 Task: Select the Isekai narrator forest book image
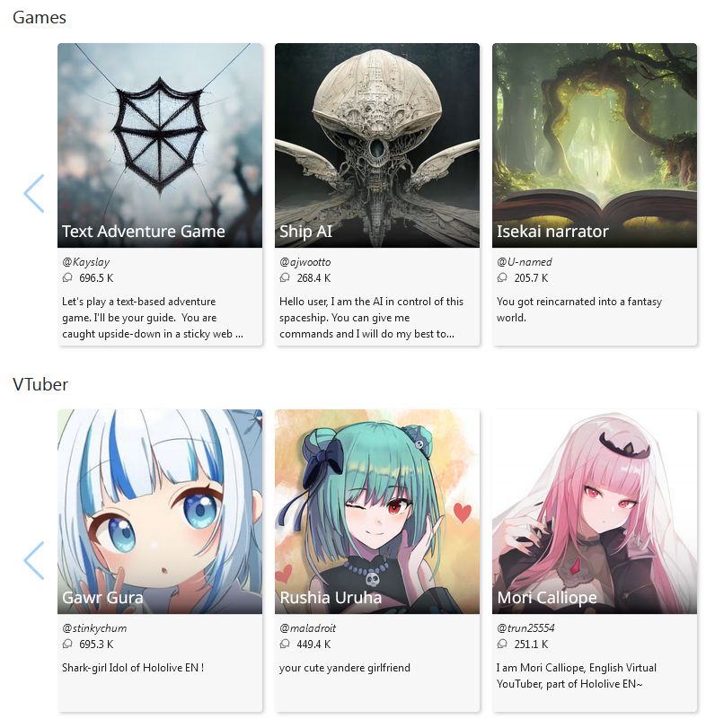[x=595, y=145]
